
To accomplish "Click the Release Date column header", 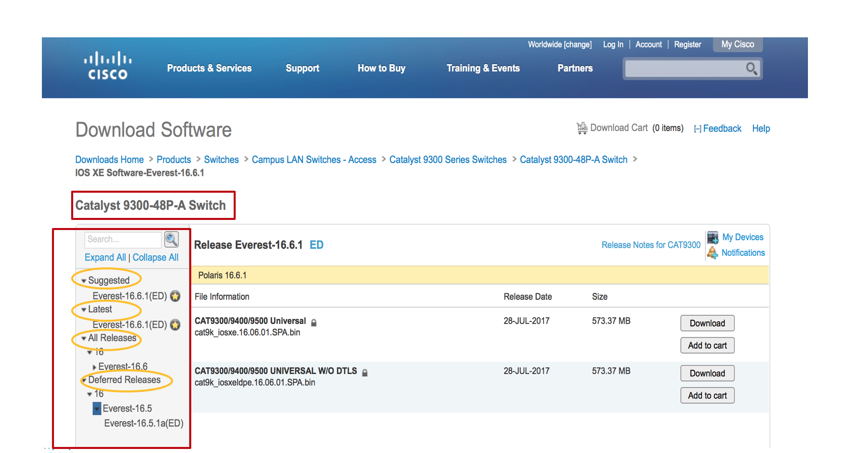I will (528, 297).
